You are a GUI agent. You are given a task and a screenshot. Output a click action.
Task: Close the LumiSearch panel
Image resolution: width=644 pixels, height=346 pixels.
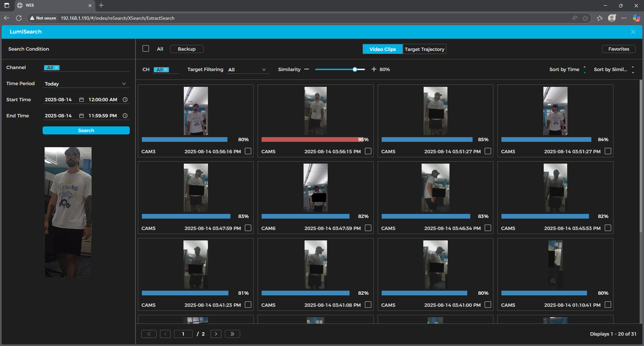(x=633, y=32)
